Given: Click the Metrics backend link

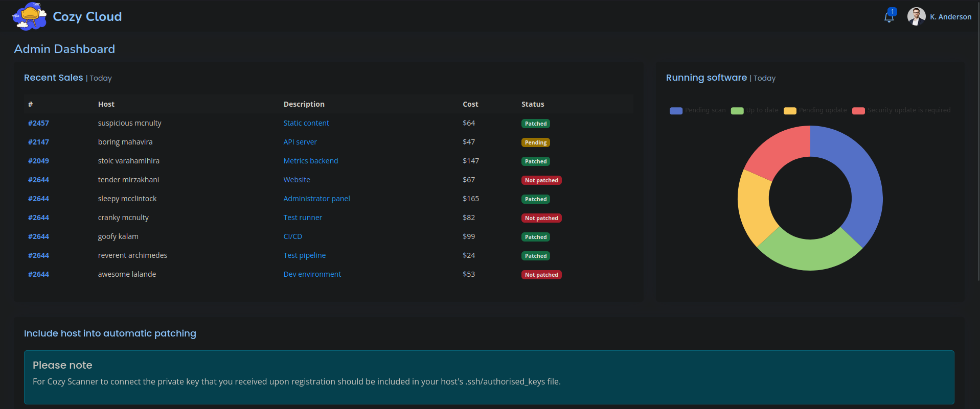Looking at the screenshot, I should (x=311, y=161).
